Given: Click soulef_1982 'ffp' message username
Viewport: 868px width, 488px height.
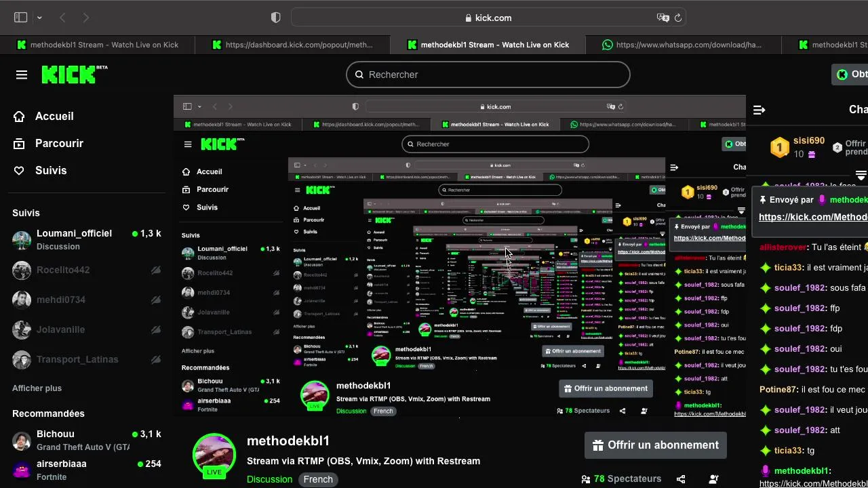Looking at the screenshot, I should pos(800,308).
